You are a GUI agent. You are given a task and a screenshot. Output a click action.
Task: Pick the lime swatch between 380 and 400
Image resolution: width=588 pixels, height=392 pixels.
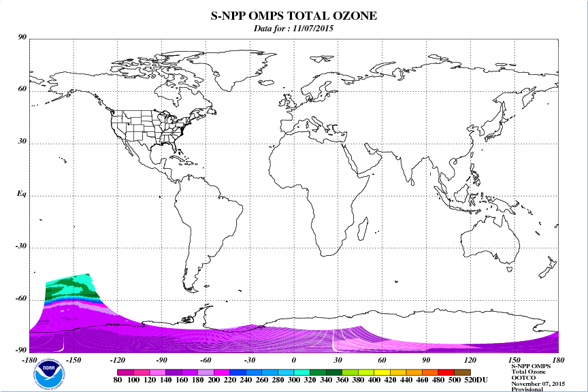[366, 372]
